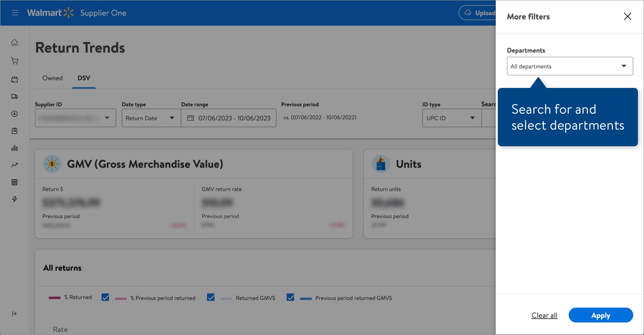Go to the Home sidebar icon
This screenshot has width=644, height=335.
click(14, 42)
